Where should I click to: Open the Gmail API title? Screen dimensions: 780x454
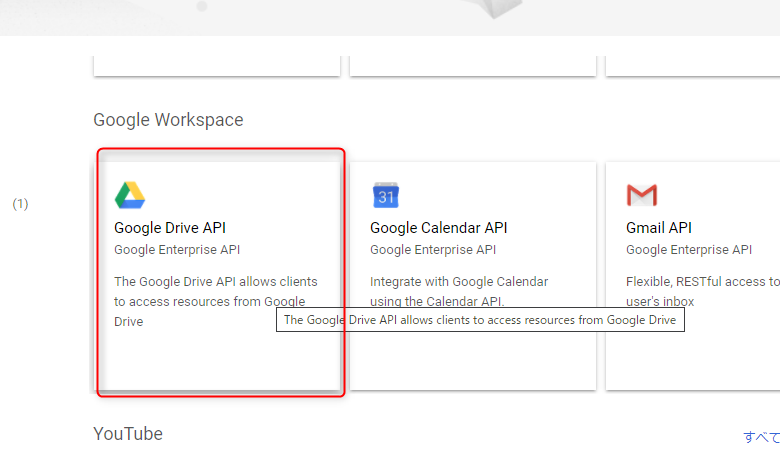point(659,228)
